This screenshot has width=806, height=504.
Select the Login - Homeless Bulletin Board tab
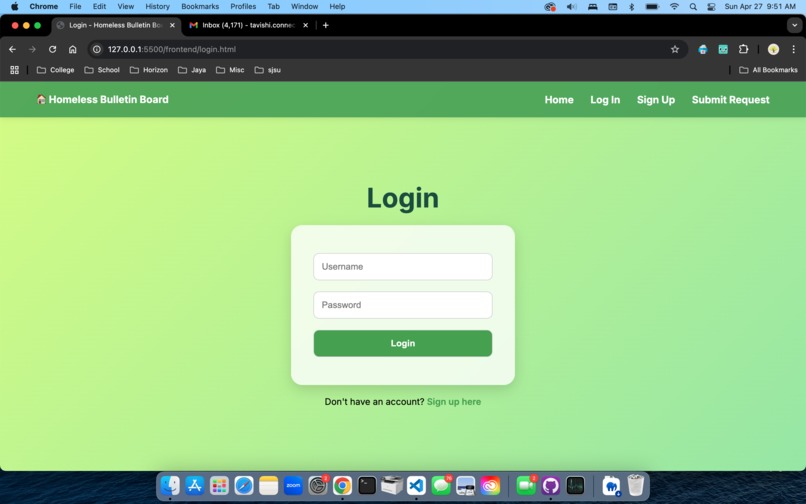pos(116,25)
